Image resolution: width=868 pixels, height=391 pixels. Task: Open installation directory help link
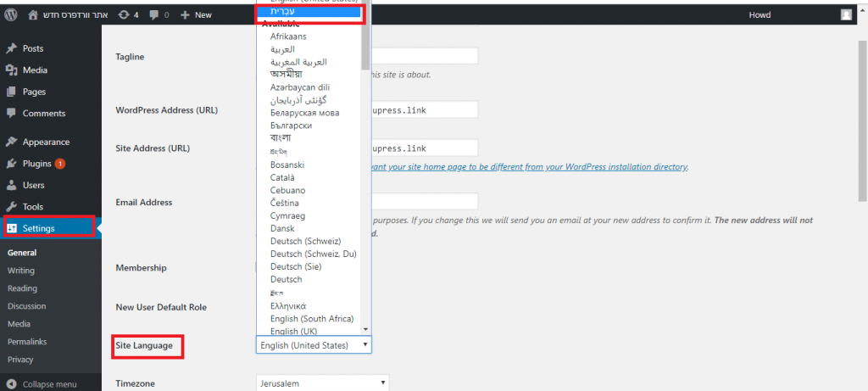coord(529,166)
